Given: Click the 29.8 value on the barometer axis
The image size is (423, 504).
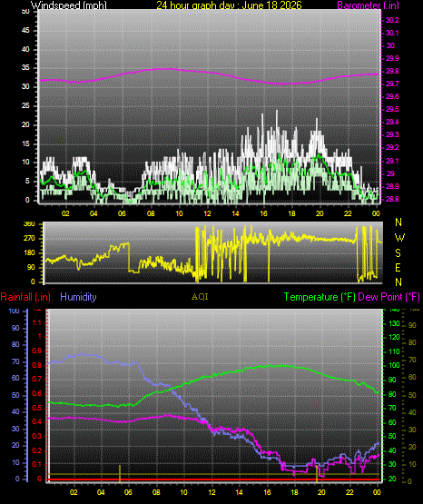Looking at the screenshot, I should coord(392,72).
